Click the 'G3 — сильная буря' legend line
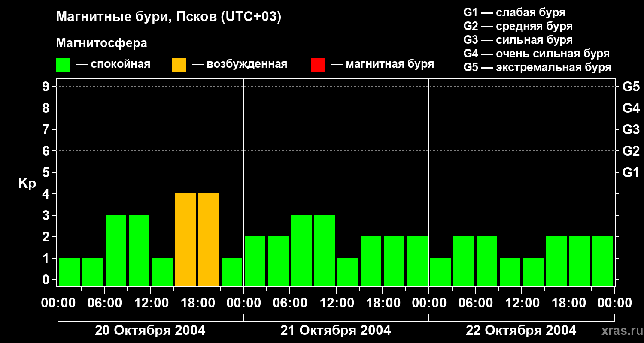Screen dimensions: 644x343 pos(518,40)
